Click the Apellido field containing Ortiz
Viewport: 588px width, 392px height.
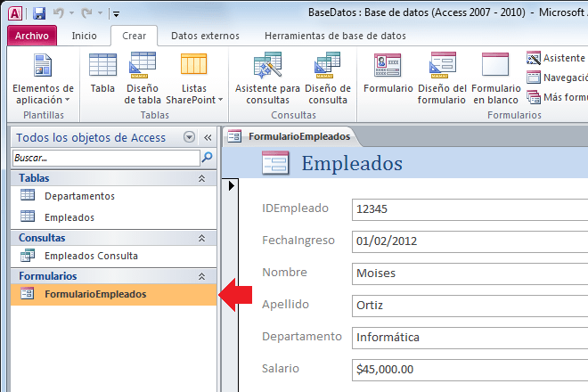click(x=470, y=306)
